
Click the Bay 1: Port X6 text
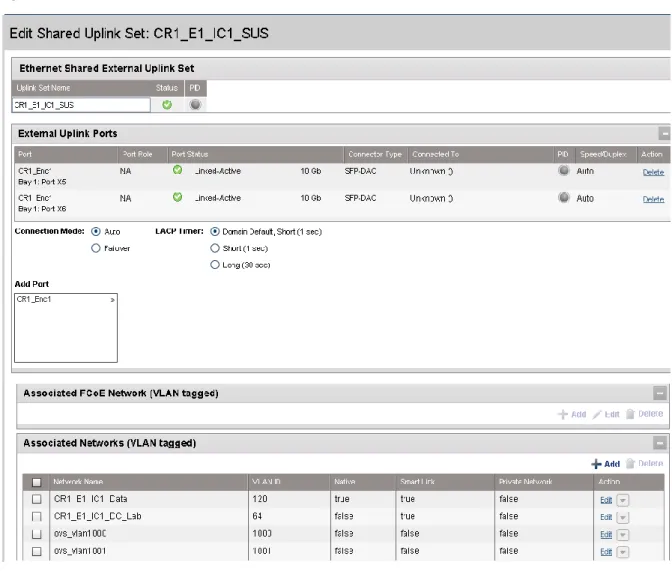click(x=42, y=209)
